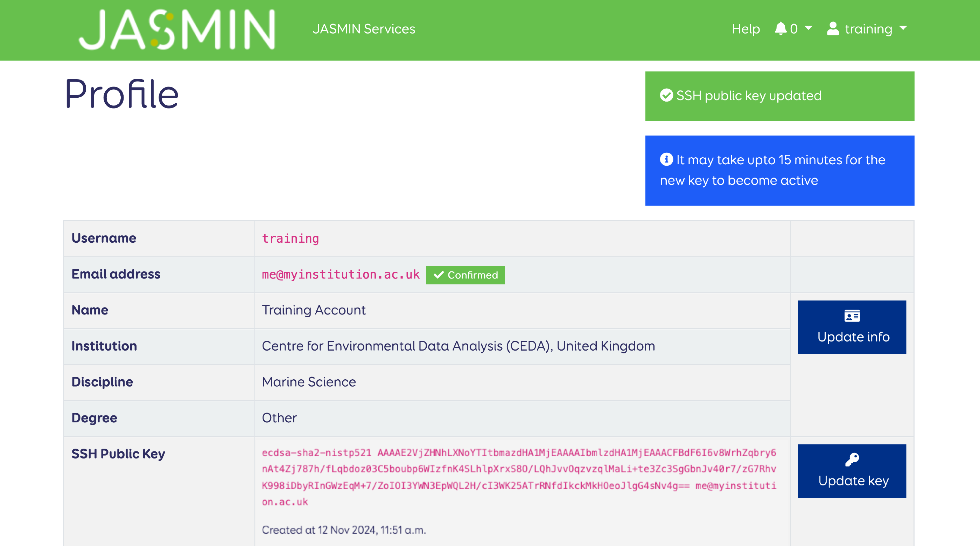
Task: Click the Discipline row label
Action: coord(102,382)
